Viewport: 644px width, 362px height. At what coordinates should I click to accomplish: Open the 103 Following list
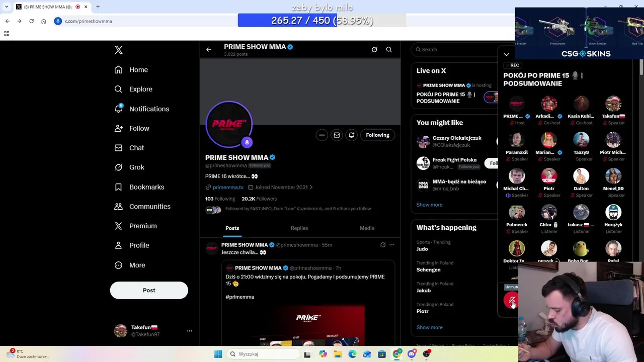click(220, 199)
